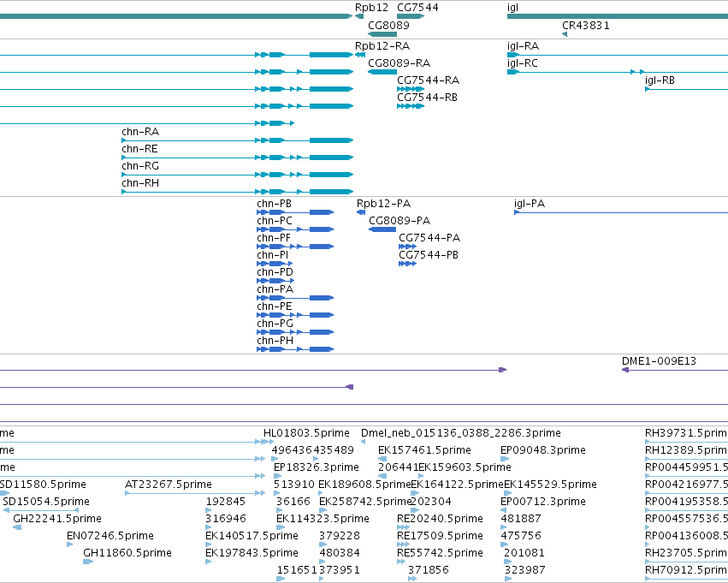Select CG8089-RA transcript label

point(399,62)
